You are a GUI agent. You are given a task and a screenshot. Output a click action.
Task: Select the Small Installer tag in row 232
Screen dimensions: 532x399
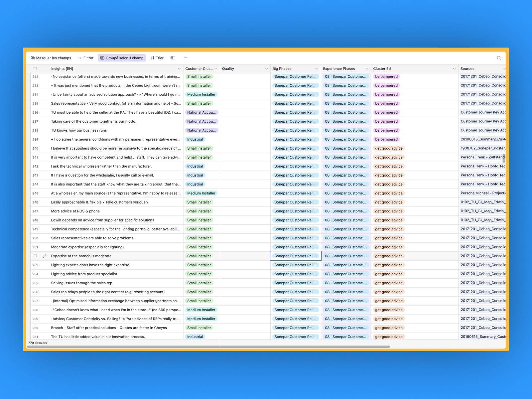199,76
